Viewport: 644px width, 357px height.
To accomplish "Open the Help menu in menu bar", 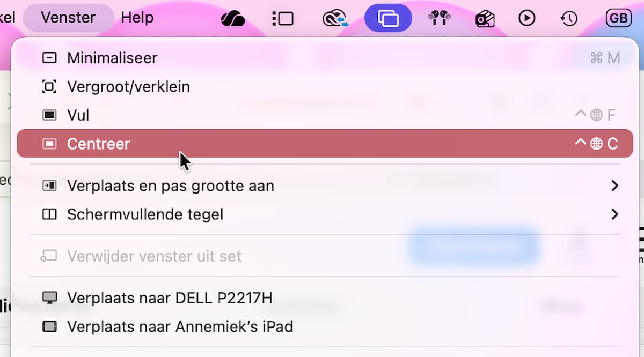I will [137, 18].
